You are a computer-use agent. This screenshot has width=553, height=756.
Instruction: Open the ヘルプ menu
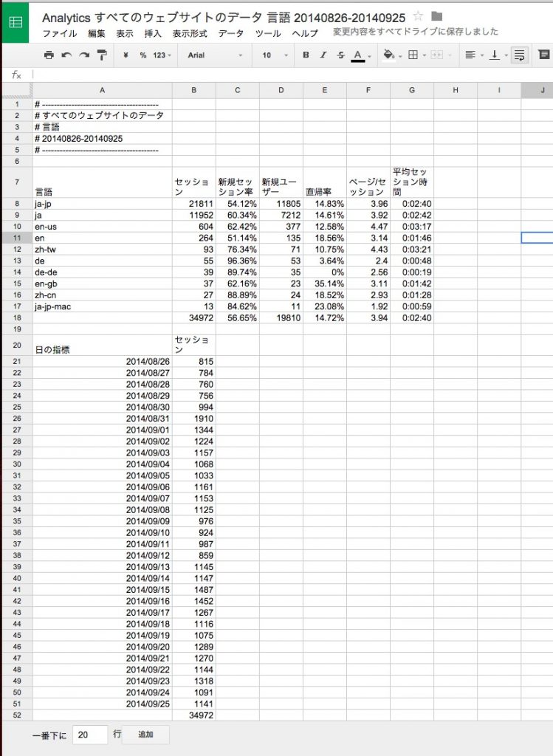coord(305,33)
